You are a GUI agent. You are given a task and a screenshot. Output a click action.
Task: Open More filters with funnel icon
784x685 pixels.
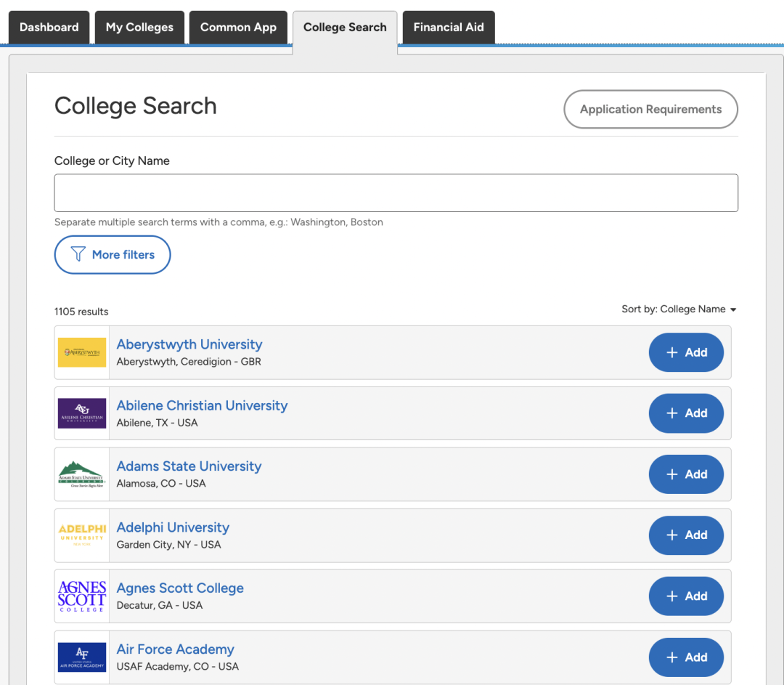[113, 255]
